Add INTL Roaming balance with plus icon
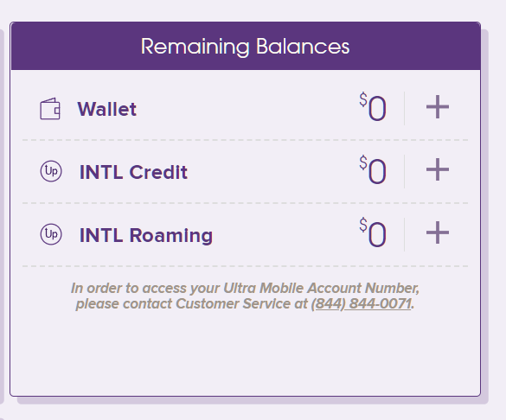 pos(438,232)
